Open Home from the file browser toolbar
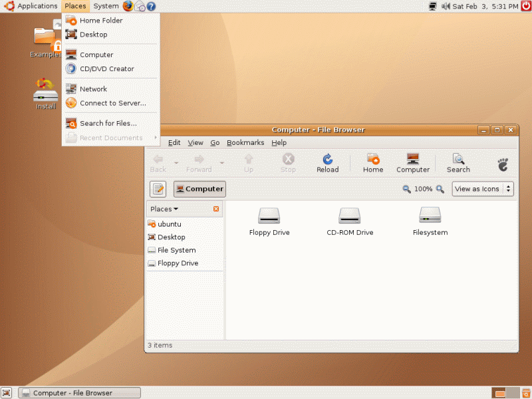532x399 pixels. [373, 163]
